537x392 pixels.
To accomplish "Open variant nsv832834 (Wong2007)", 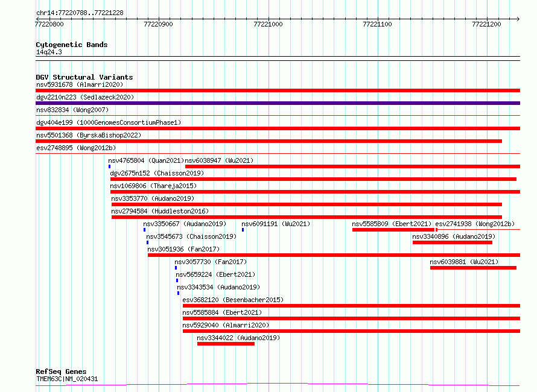I will point(72,110).
